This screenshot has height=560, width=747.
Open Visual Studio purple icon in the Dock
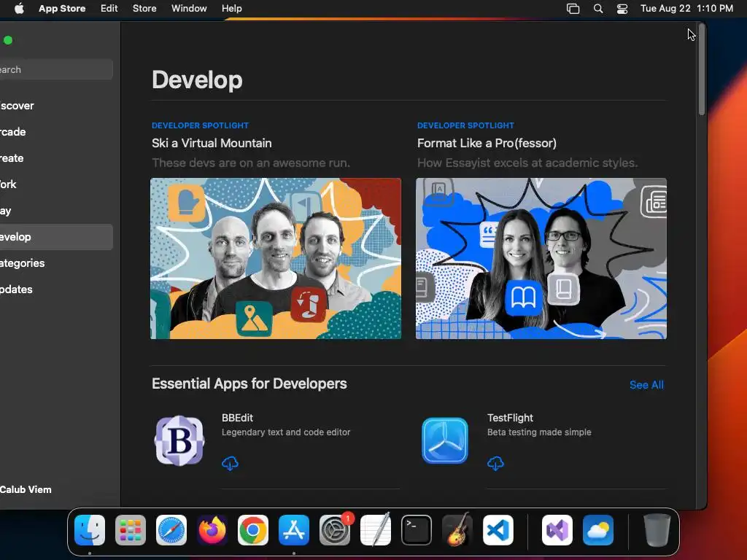(557, 530)
